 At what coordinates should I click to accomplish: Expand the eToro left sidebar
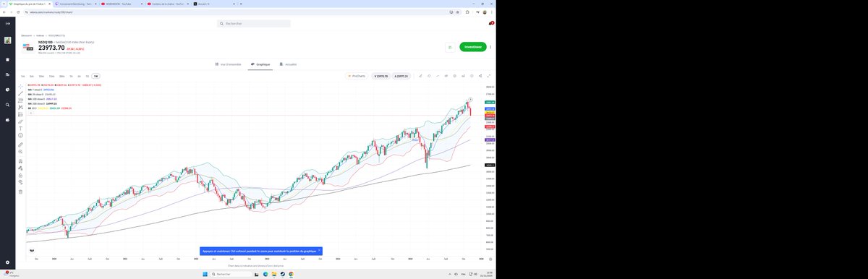point(7,24)
